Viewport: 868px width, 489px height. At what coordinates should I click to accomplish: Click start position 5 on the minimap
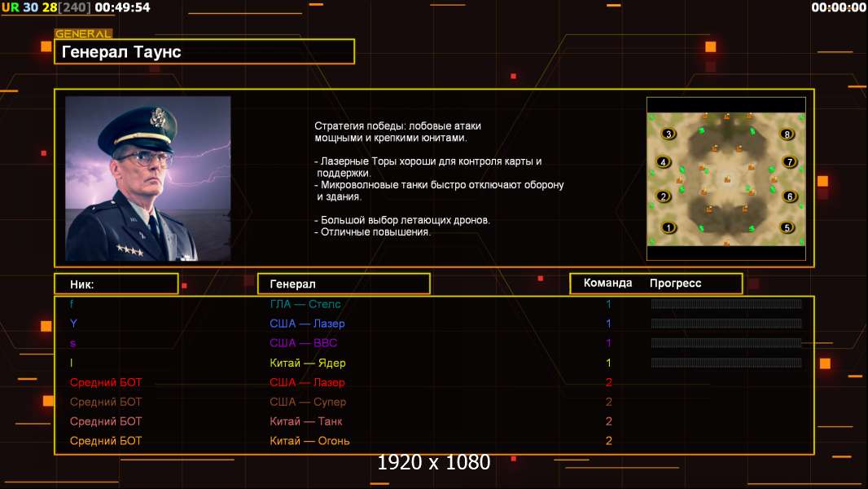787,227
